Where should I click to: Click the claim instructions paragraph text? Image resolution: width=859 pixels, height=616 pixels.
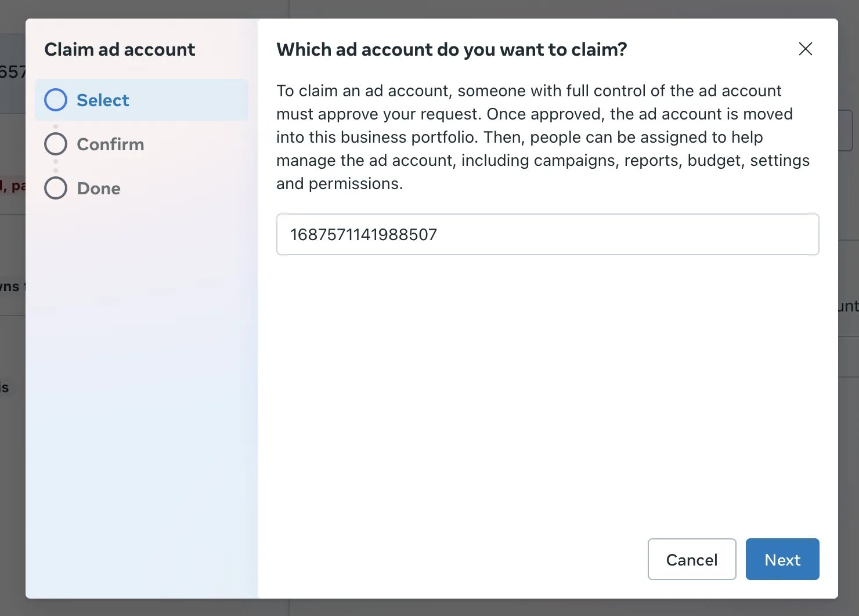point(543,137)
